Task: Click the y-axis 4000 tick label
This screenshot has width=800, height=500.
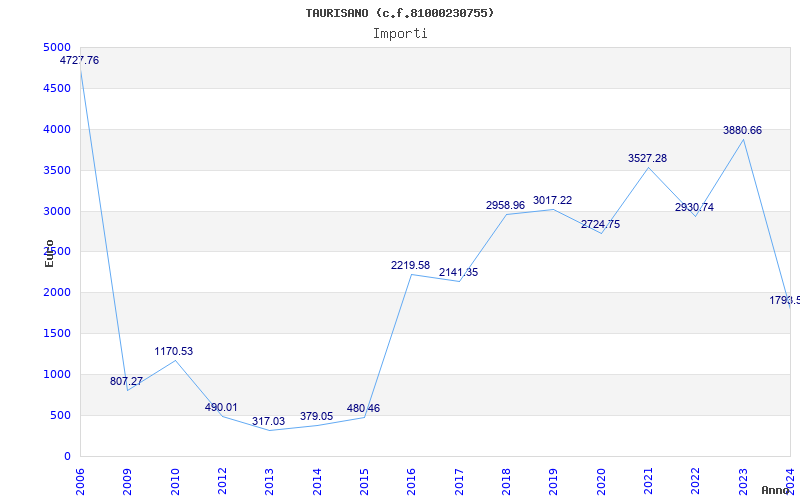Action: click(x=57, y=129)
